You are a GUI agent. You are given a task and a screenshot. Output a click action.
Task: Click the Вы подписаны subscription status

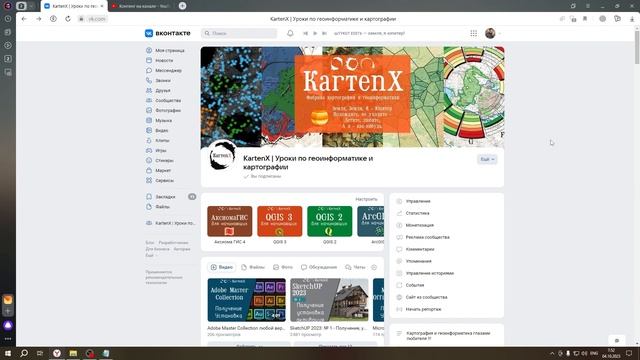[x=262, y=176]
